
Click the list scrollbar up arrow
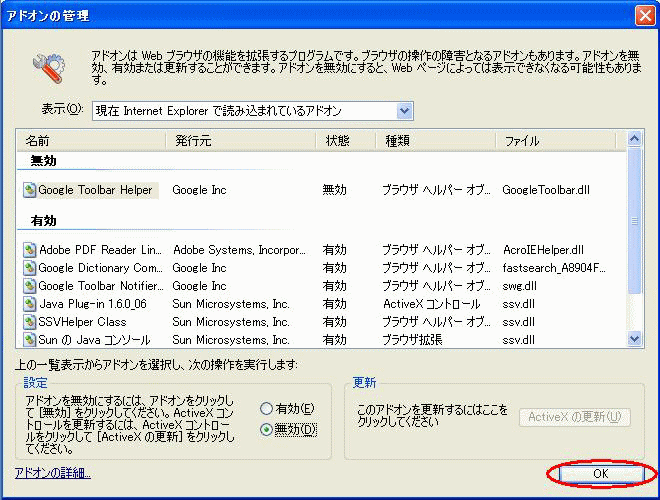(634, 138)
